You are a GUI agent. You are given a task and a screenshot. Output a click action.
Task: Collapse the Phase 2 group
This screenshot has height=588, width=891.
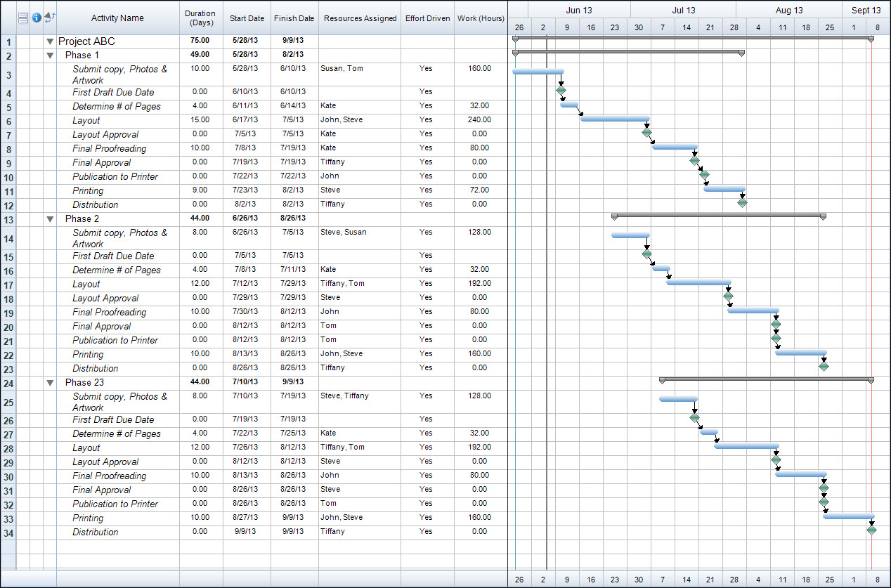(x=50, y=219)
